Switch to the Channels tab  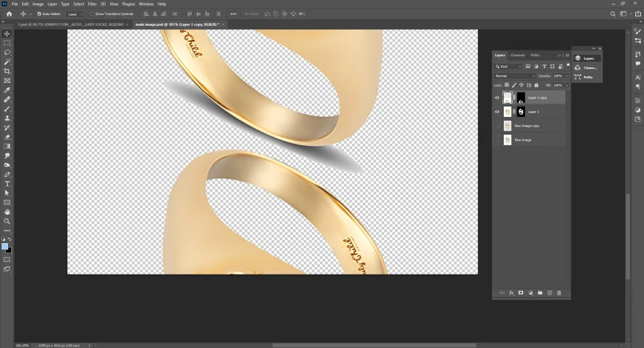click(x=518, y=55)
